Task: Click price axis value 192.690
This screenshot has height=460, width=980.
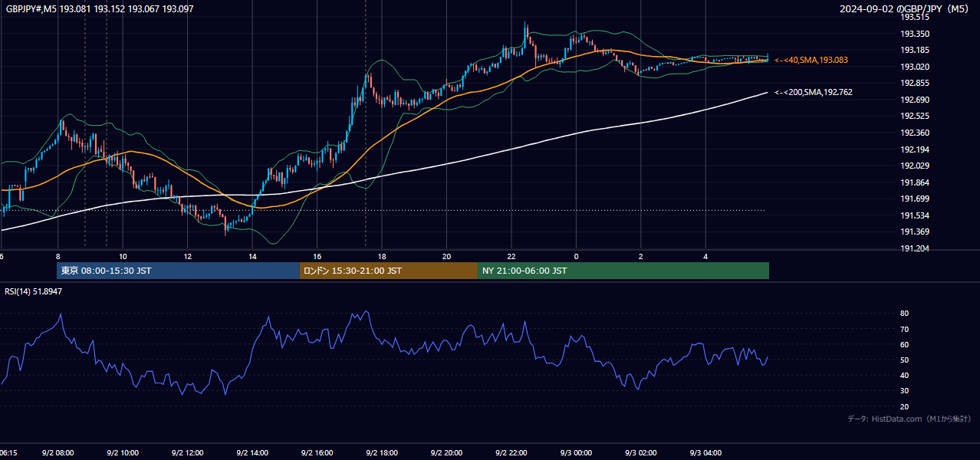Action: coord(915,100)
